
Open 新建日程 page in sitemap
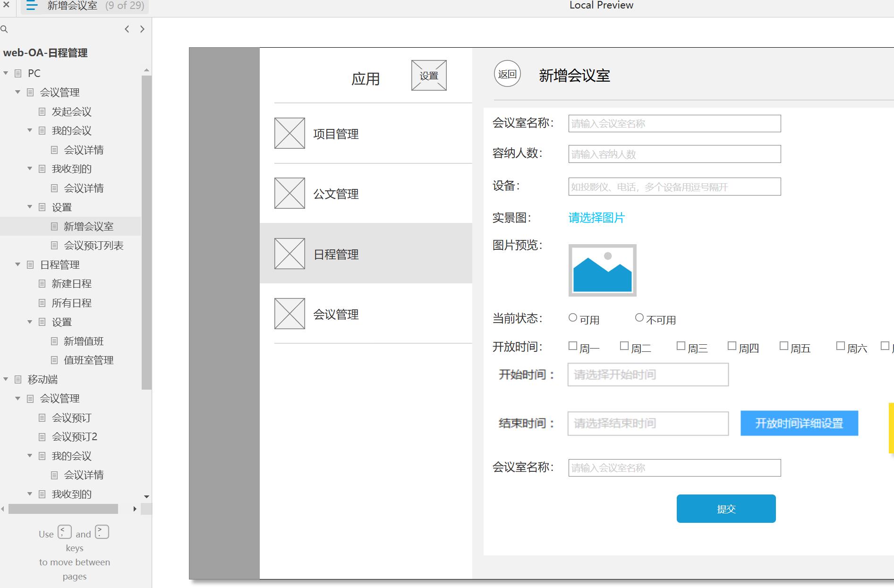coord(71,284)
